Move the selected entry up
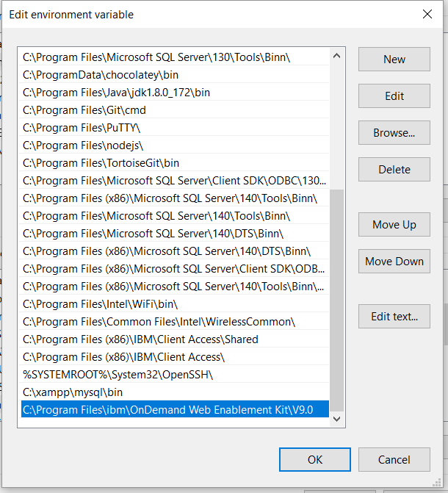The height and width of the screenshot is (493, 448). [394, 225]
